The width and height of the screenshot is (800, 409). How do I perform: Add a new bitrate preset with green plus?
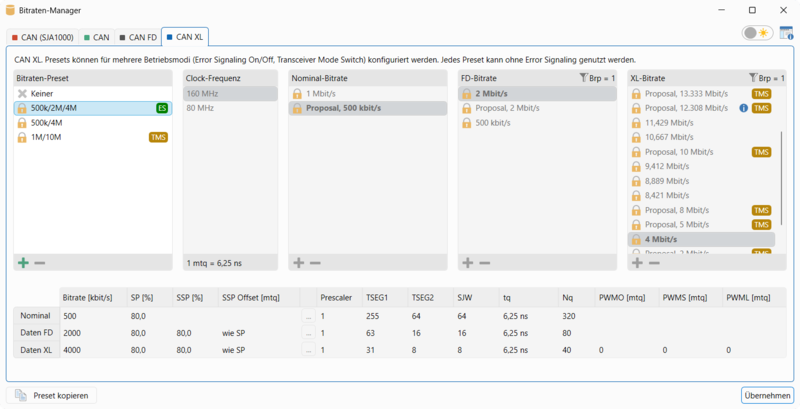23,263
